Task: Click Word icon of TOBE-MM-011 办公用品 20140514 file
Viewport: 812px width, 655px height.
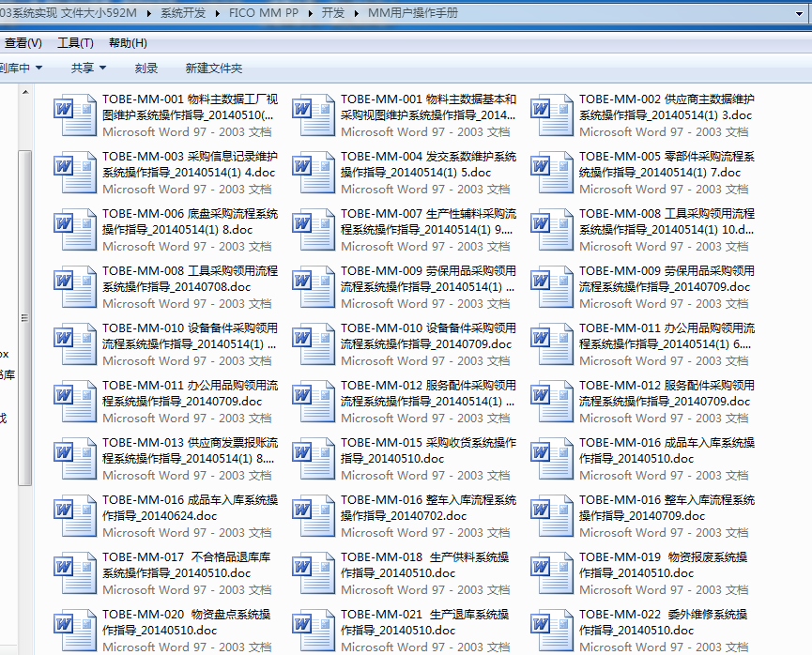Action: [552, 343]
